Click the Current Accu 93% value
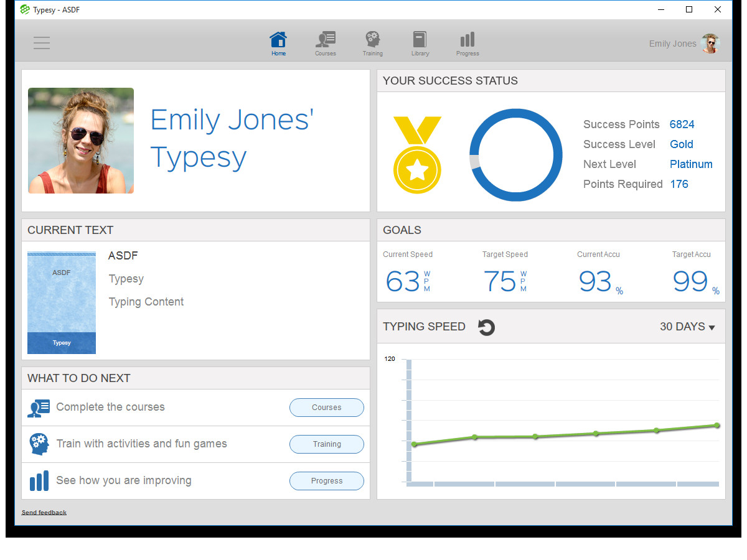 tap(601, 282)
